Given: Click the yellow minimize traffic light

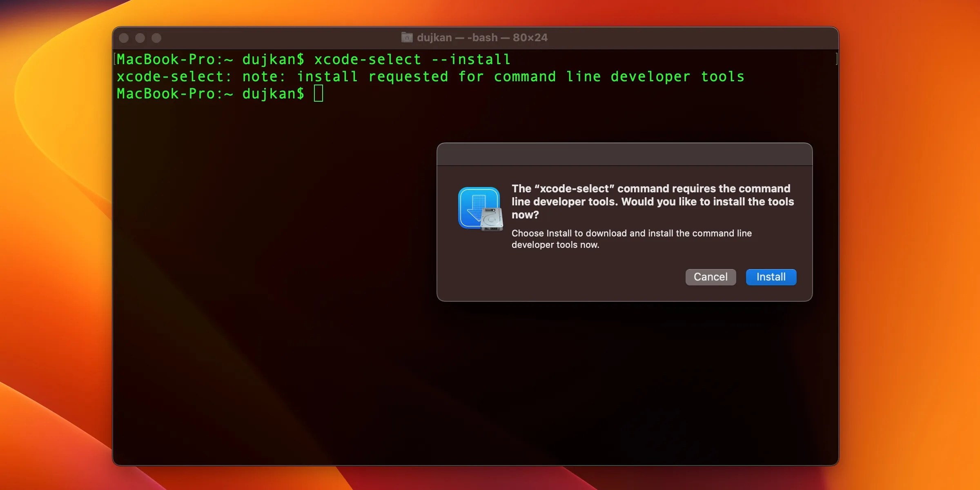Looking at the screenshot, I should tap(140, 38).
